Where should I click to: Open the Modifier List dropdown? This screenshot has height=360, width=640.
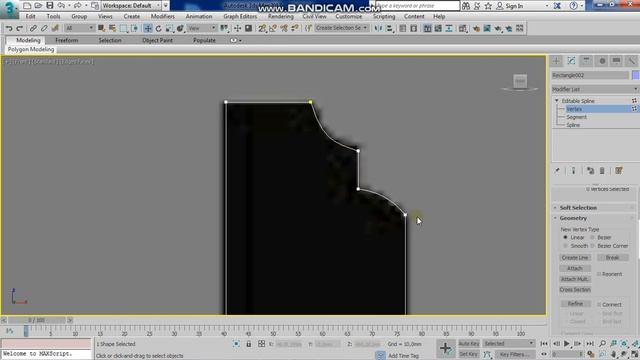(595, 89)
